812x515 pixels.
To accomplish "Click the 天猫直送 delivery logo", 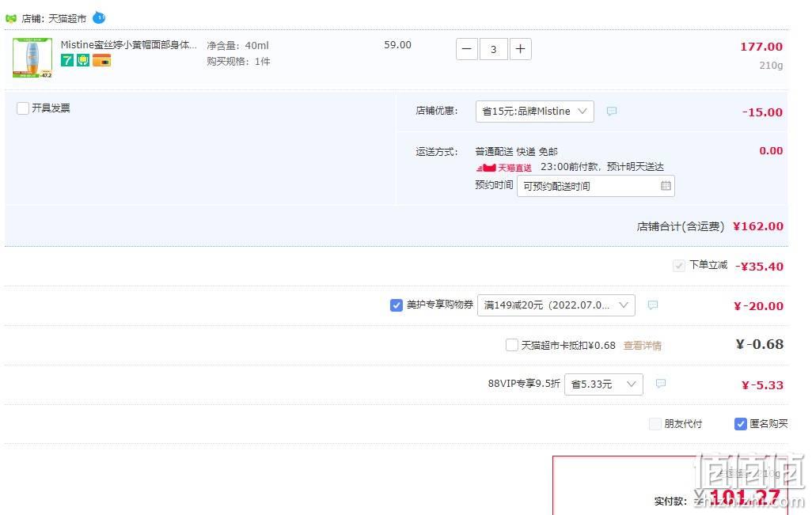I will 504,168.
